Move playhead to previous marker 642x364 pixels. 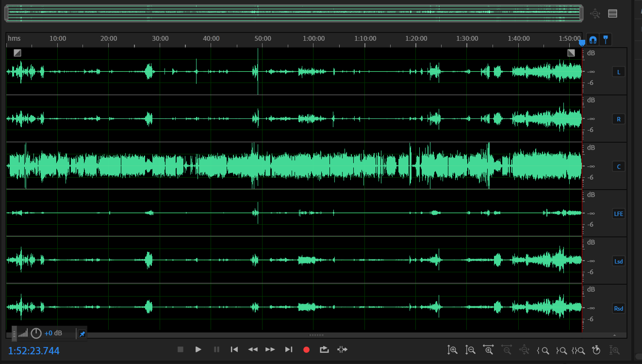click(x=234, y=349)
